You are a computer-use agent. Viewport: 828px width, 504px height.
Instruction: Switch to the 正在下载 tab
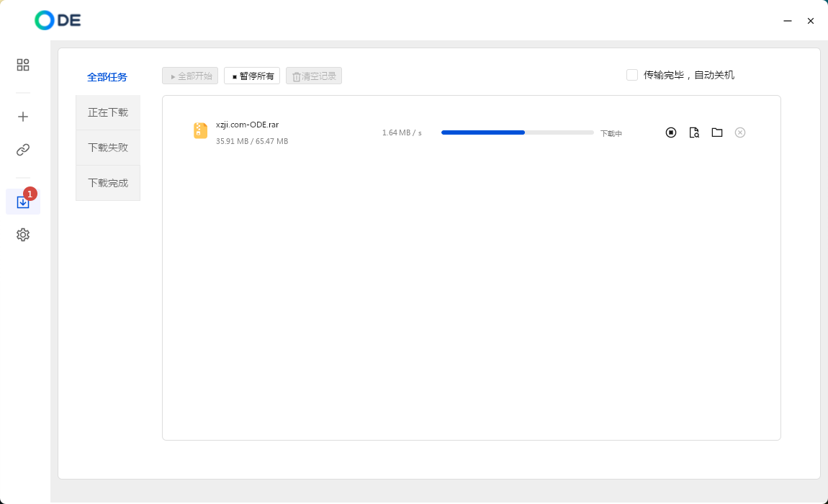tap(108, 112)
